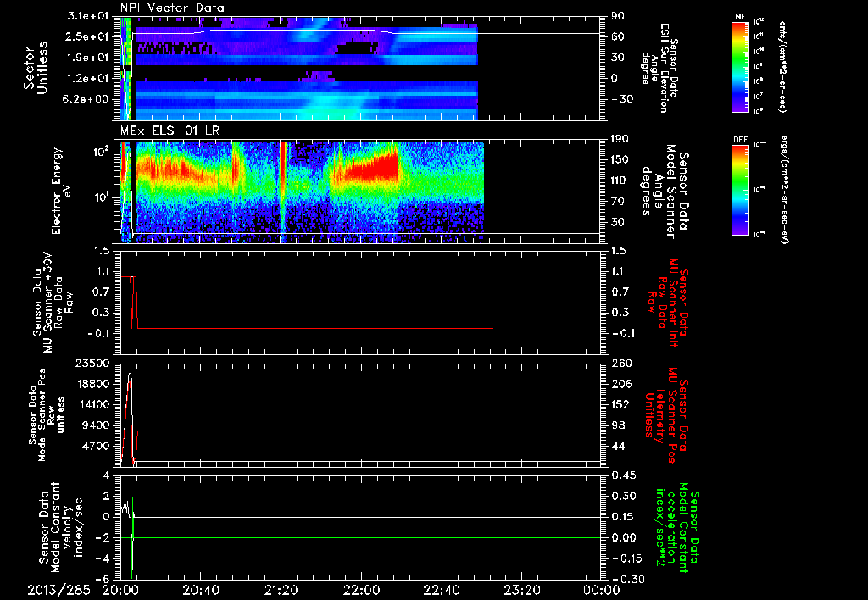This screenshot has height=600, width=868.
Task: Click the red 'MU Scanner Inh Raw Data' axis title
Action: 667,302
